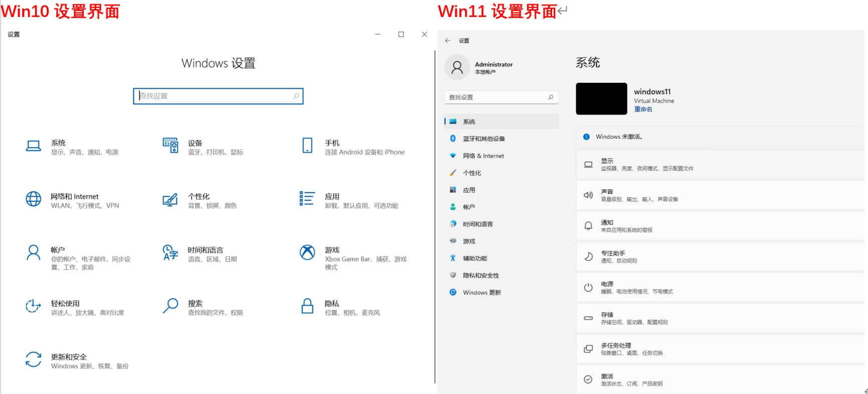Select 个性化 in the Win11 sidebar
The height and width of the screenshot is (394, 868).
click(501, 173)
